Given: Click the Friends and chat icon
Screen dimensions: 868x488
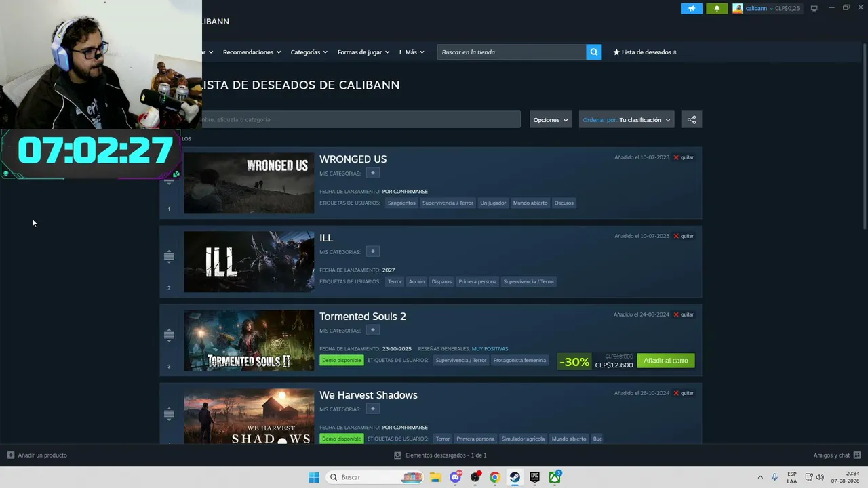Looking at the screenshot, I should tap(856, 455).
